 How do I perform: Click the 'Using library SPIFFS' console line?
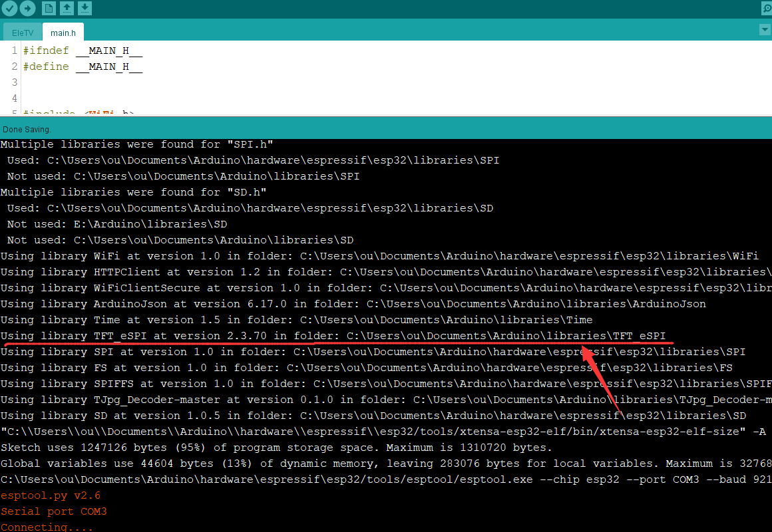click(x=386, y=384)
